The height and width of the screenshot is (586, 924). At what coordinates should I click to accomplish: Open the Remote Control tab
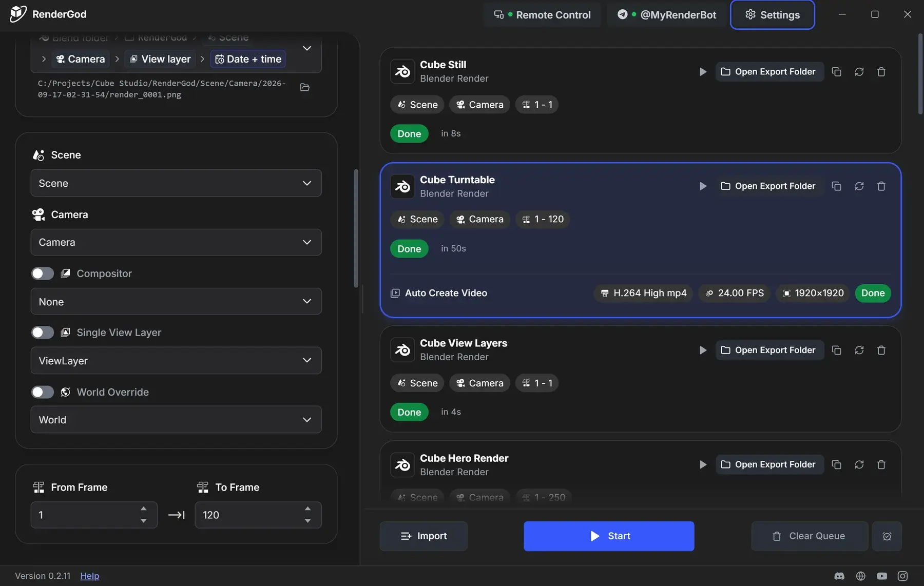[x=542, y=15]
